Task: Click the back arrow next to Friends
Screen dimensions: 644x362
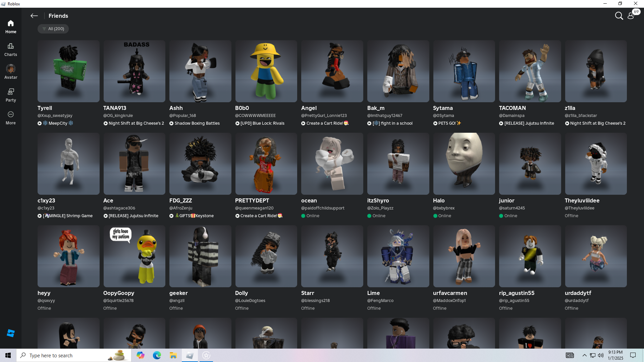Action: [x=34, y=16]
